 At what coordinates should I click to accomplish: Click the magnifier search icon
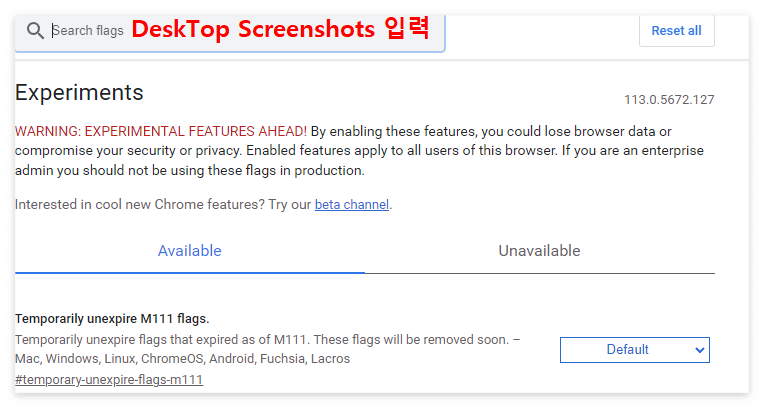coord(35,30)
